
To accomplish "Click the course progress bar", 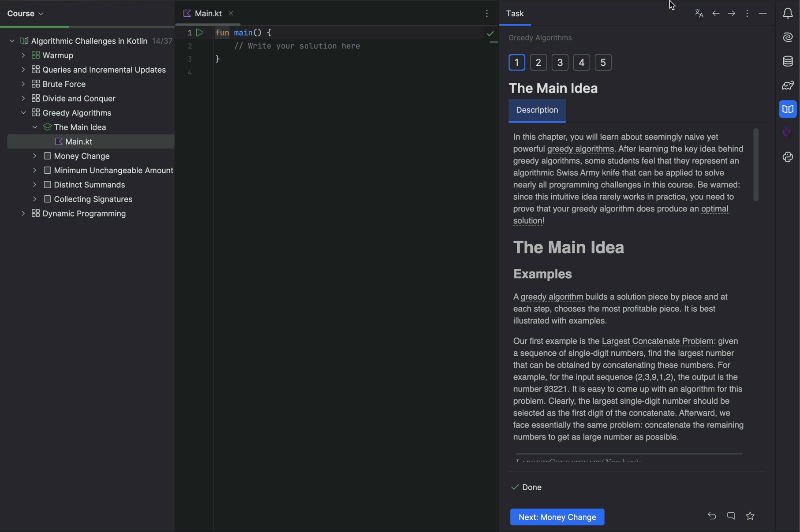I will [x=87, y=27].
